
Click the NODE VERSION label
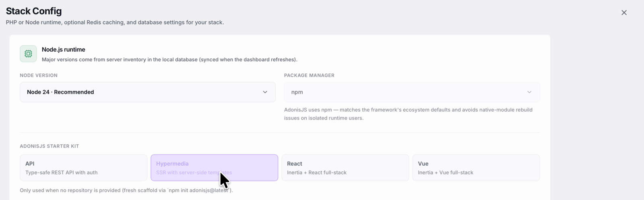pyautogui.click(x=39, y=75)
